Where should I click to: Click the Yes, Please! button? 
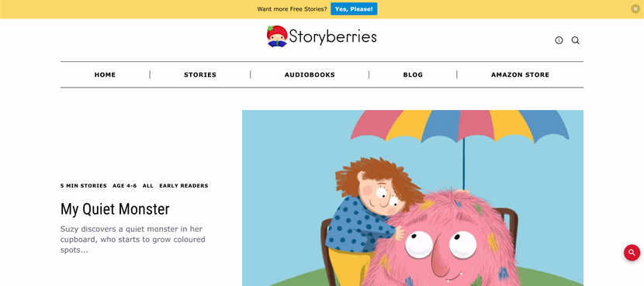(354, 9)
